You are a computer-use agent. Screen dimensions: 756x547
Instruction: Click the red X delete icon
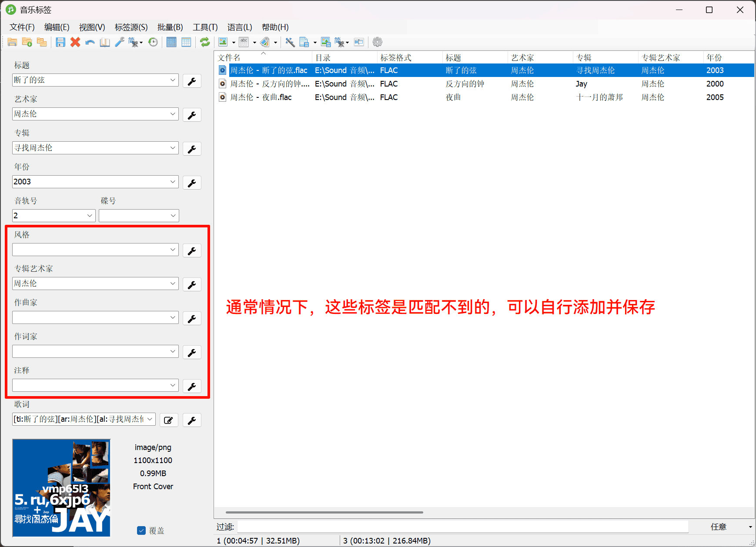click(75, 42)
